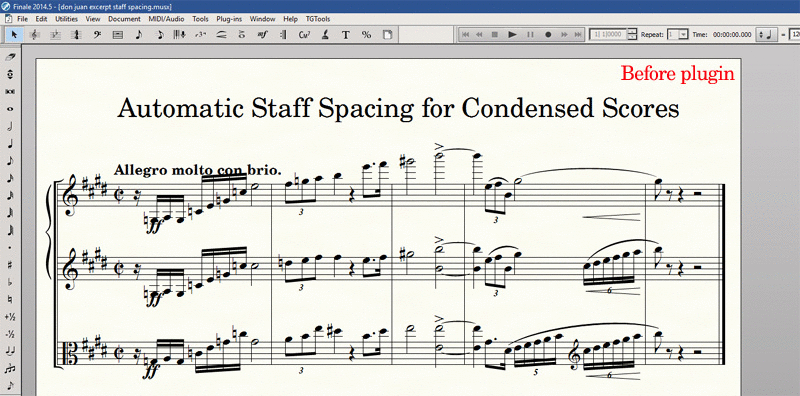This screenshot has width=800, height=396.
Task: Open the Window menu
Action: pyautogui.click(x=262, y=19)
